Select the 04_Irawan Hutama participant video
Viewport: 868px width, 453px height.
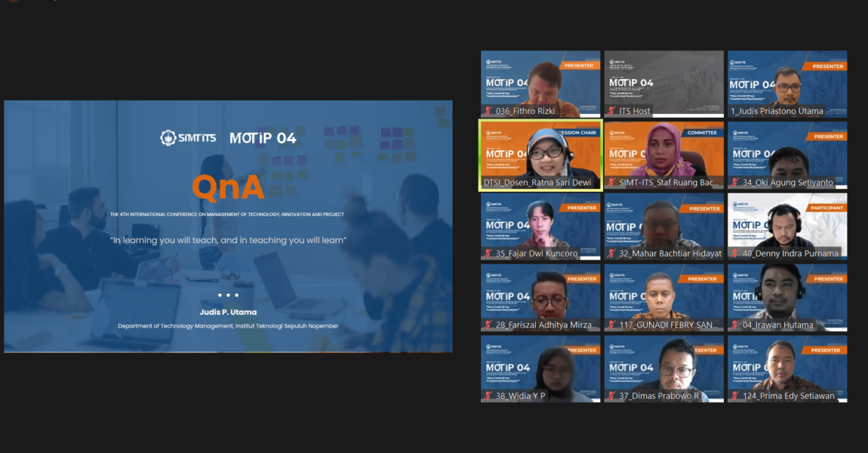point(787,297)
